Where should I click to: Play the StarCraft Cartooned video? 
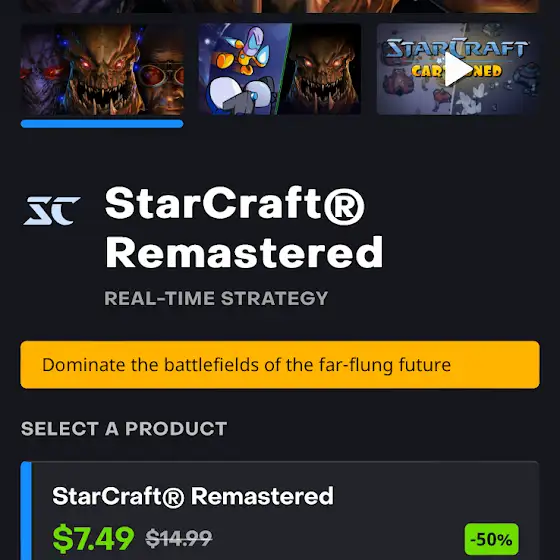point(458,69)
